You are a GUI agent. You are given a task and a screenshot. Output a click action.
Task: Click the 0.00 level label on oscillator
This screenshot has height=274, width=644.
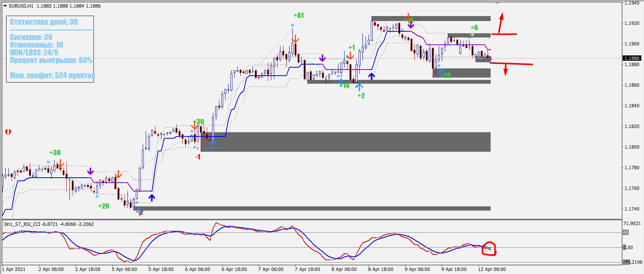click(x=628, y=247)
